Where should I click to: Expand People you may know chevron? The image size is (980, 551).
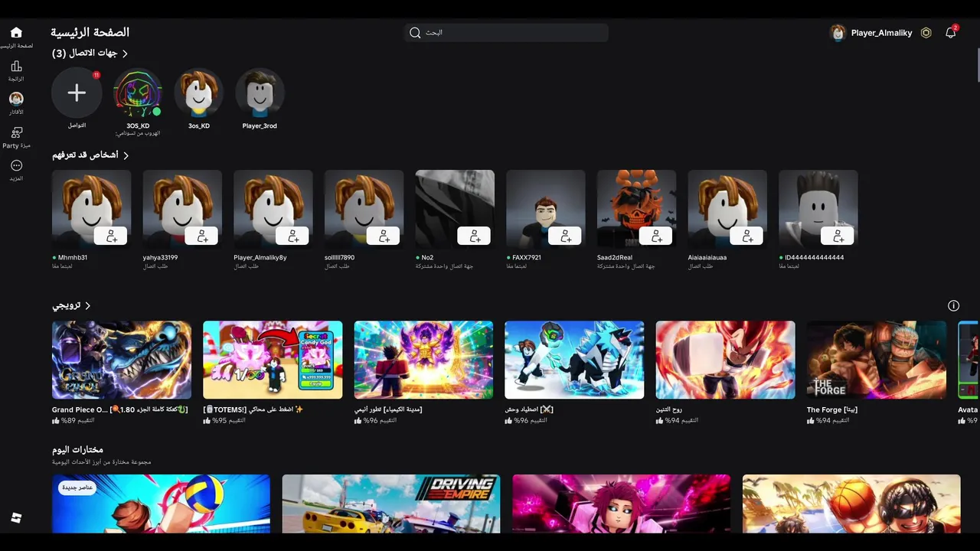[126, 155]
